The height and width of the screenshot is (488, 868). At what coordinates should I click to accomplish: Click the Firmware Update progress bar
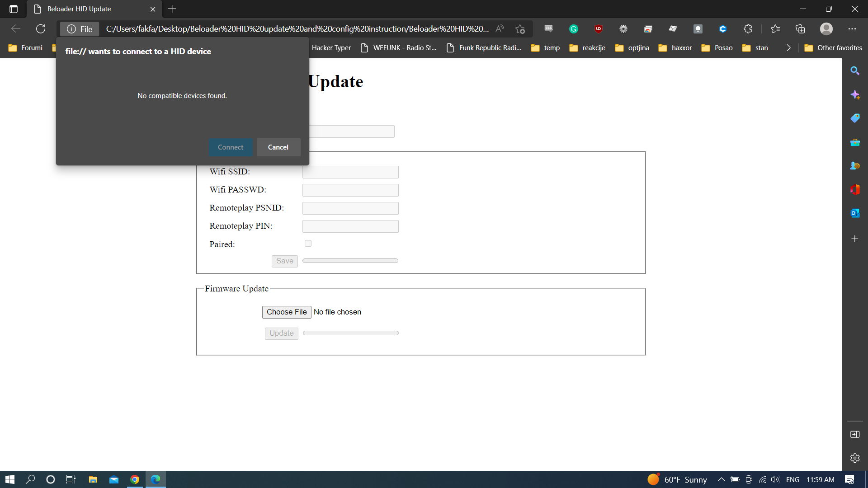[x=350, y=333]
